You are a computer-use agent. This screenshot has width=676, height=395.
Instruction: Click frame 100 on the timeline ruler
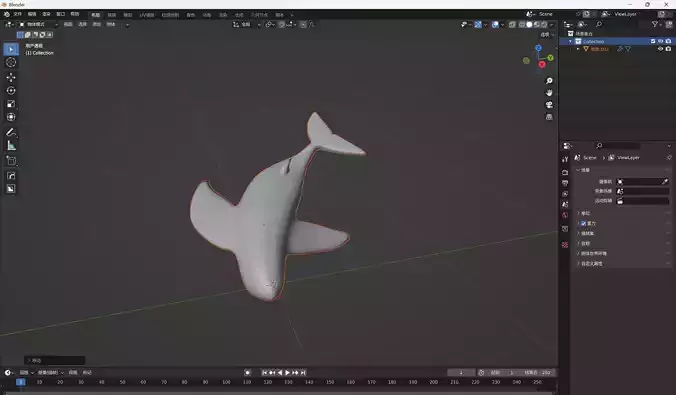226,382
